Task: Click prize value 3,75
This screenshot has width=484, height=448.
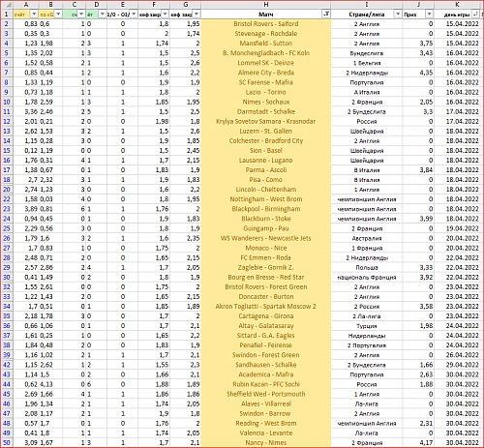Action: point(418,44)
